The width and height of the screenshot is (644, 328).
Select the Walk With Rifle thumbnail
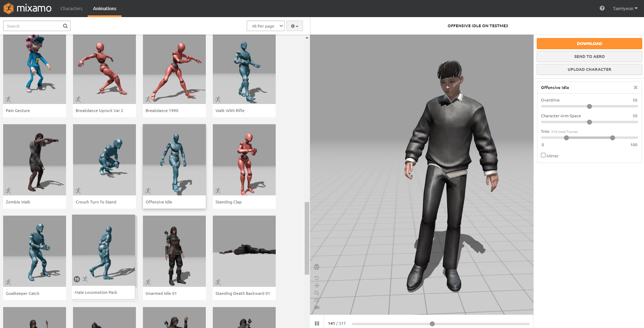pyautogui.click(x=244, y=69)
